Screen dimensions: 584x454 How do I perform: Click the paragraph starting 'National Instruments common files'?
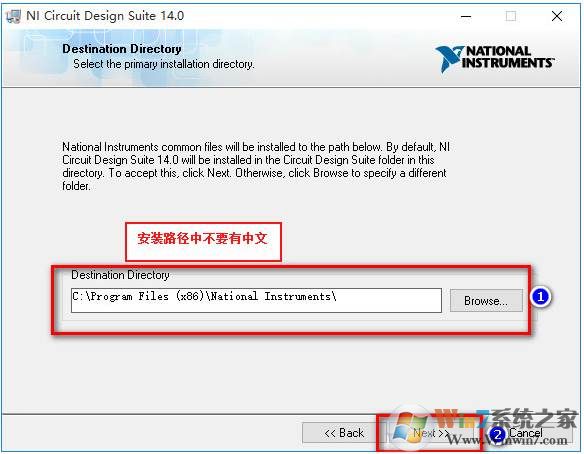(x=256, y=166)
